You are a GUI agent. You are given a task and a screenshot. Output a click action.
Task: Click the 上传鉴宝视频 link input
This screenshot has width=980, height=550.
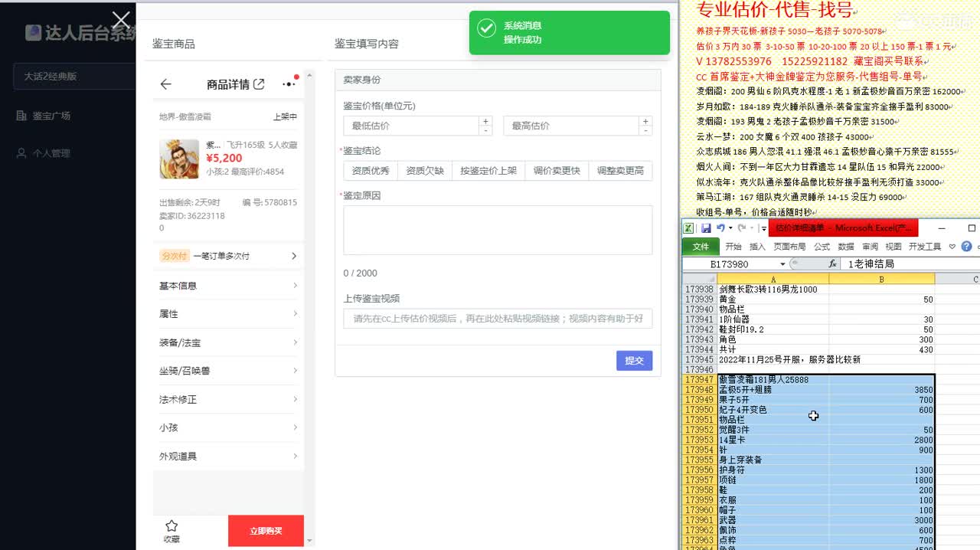498,318
